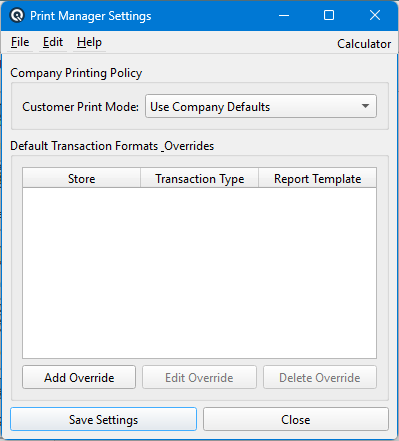The width and height of the screenshot is (399, 441).
Task: Close window using title bar X icon
Action: click(375, 15)
